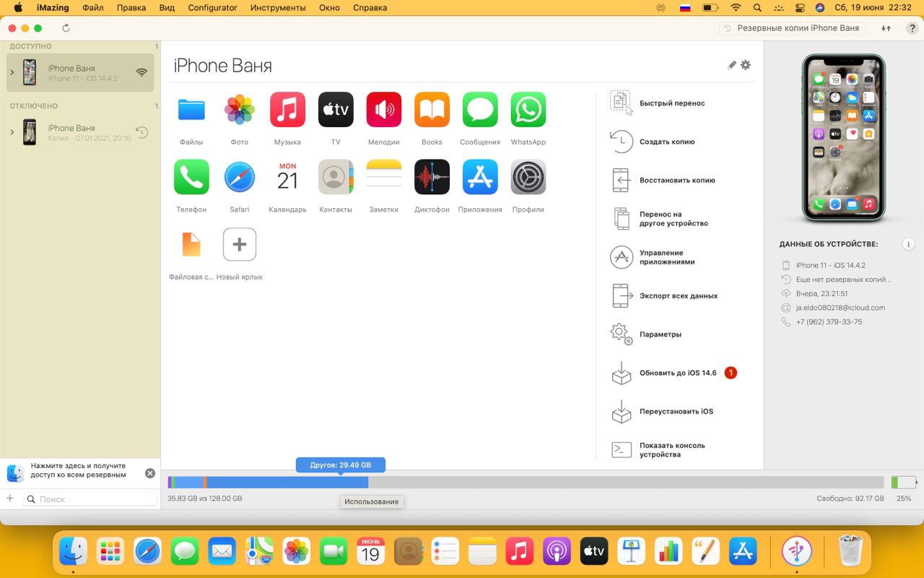Open the transfers arrows icon in toolbar
The image size is (924, 578).
pos(886,28)
